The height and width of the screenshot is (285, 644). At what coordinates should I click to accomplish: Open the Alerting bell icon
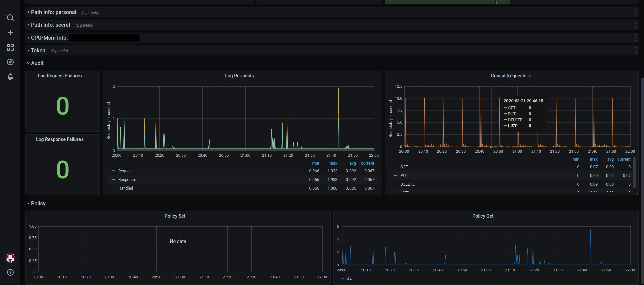tap(10, 77)
